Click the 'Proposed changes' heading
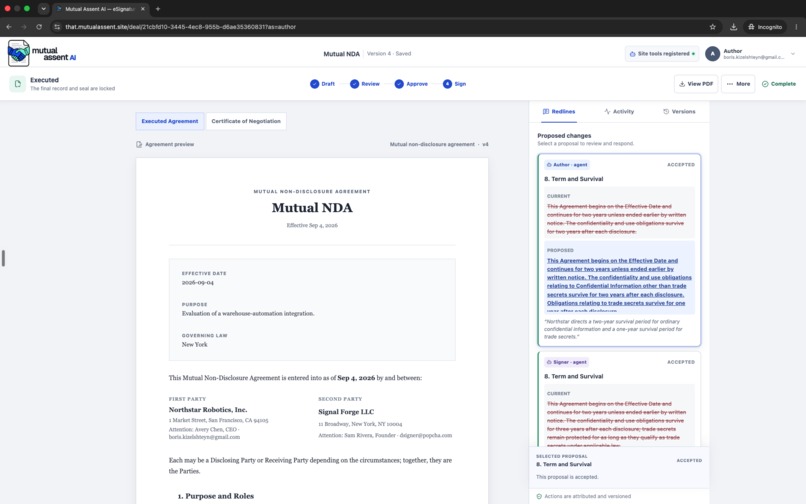Screen dimensions: 806x504 (x=564, y=136)
